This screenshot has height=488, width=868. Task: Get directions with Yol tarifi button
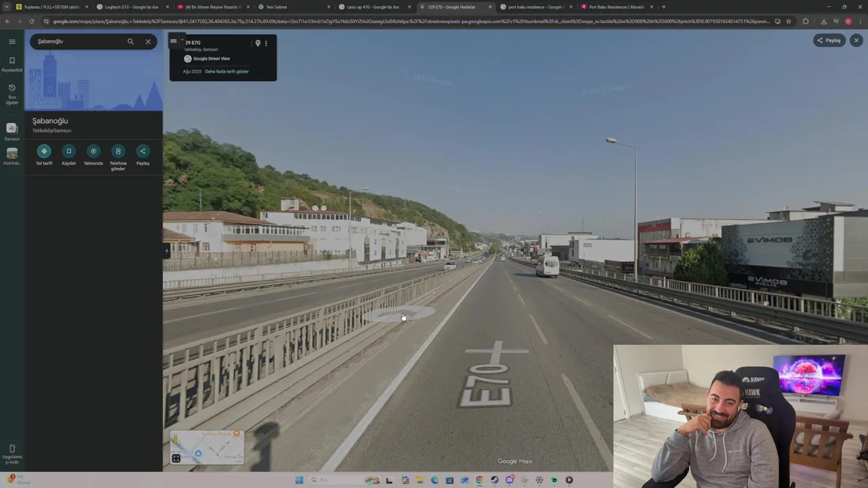44,155
